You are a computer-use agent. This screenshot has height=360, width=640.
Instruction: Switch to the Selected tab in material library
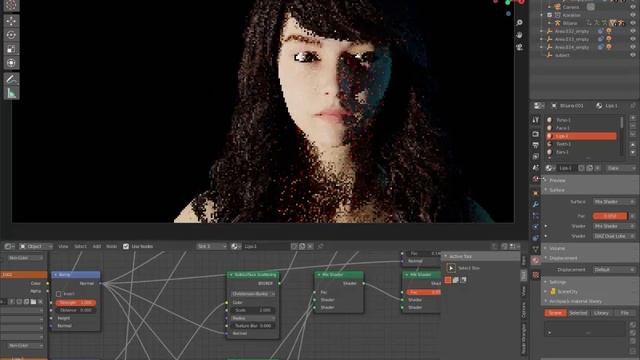[578, 313]
